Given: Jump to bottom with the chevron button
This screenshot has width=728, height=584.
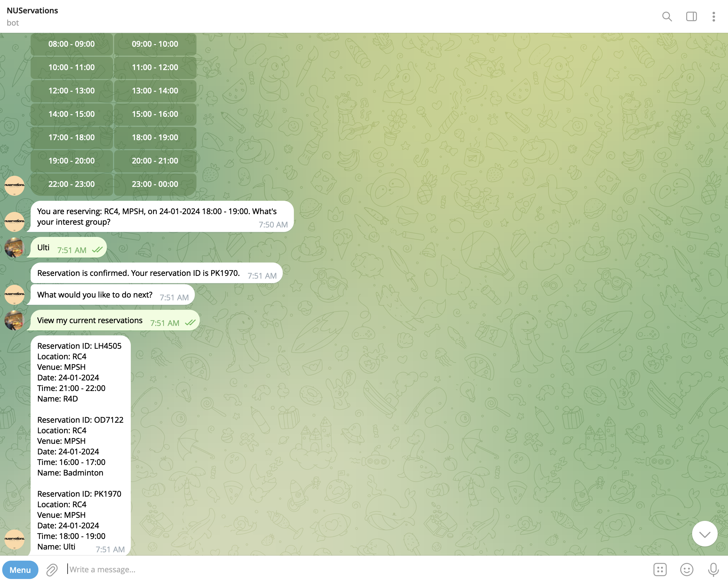Looking at the screenshot, I should [x=704, y=534].
